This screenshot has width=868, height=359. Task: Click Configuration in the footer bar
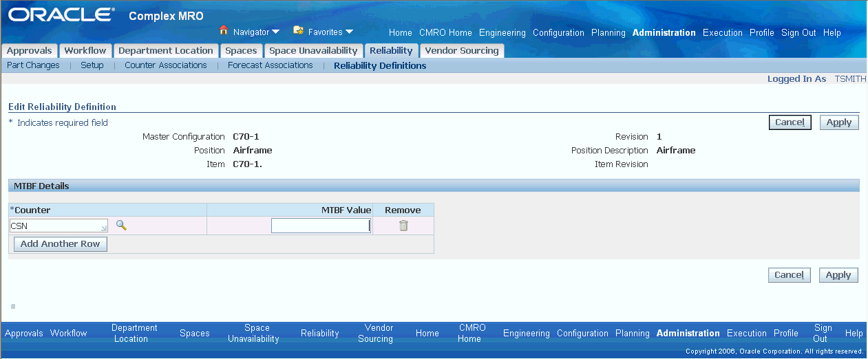[583, 333]
